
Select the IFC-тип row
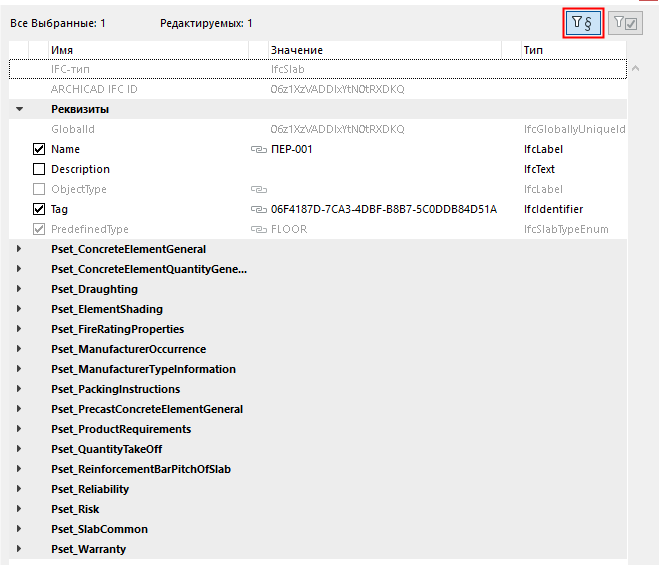point(318,69)
